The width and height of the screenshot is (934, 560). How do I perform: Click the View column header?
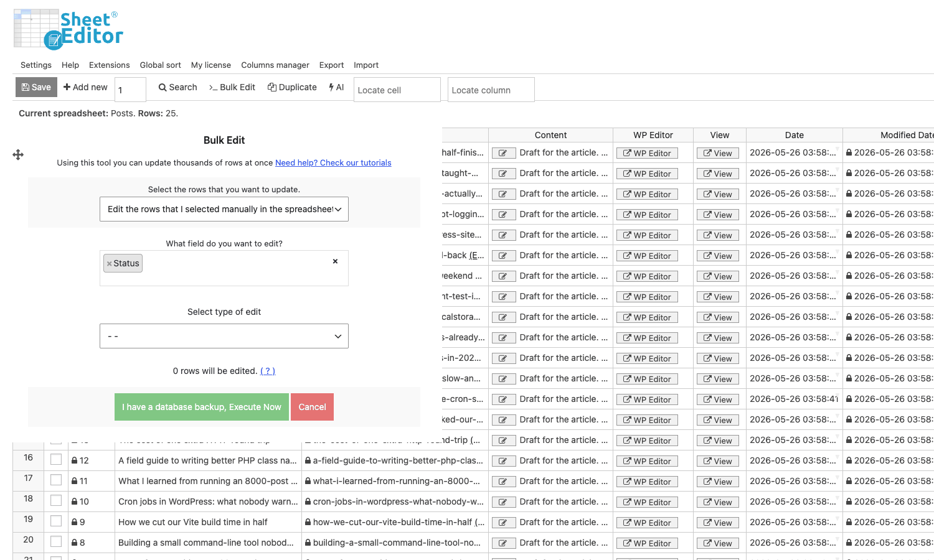pos(720,135)
